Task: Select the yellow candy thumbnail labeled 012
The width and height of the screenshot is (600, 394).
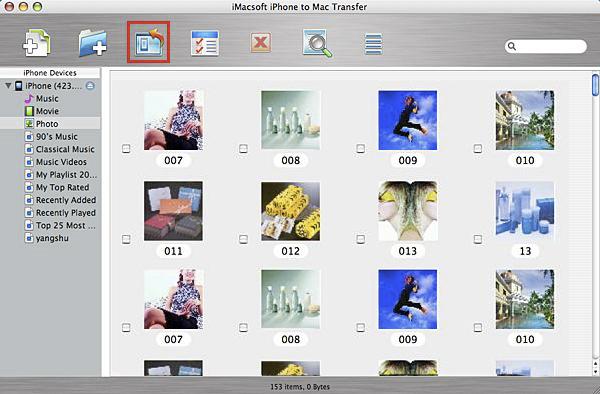Action: (290, 211)
